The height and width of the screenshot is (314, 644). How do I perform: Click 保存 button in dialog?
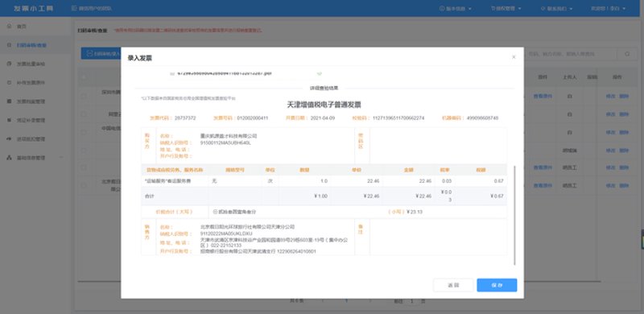click(497, 285)
